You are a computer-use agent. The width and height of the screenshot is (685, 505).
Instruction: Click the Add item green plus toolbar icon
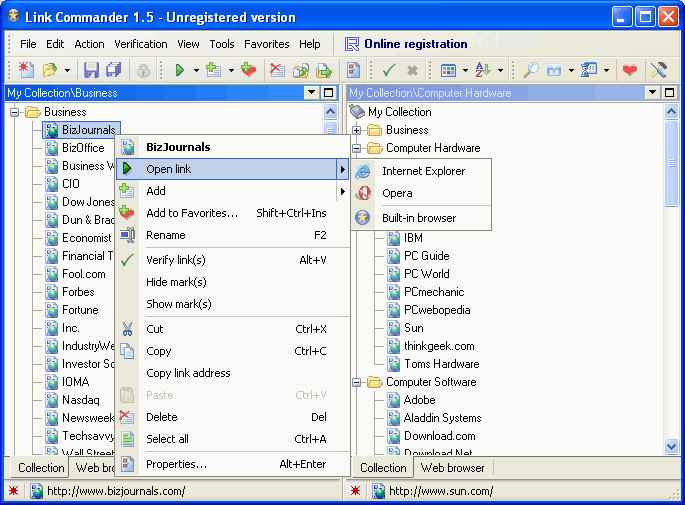pyautogui.click(x=213, y=70)
